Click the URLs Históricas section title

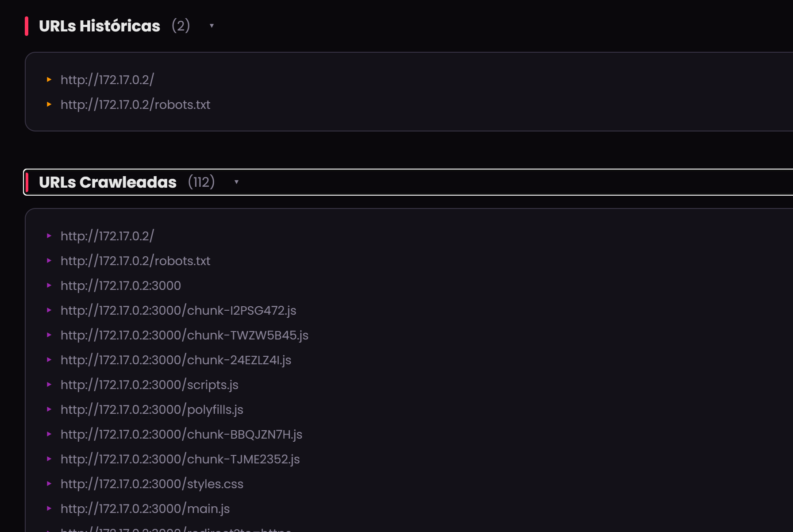[x=100, y=26]
